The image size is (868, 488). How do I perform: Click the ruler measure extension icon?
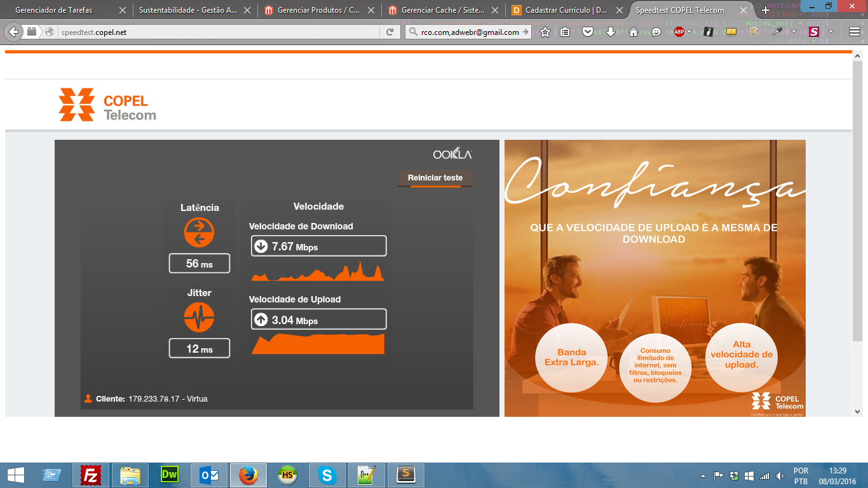pyautogui.click(x=731, y=32)
